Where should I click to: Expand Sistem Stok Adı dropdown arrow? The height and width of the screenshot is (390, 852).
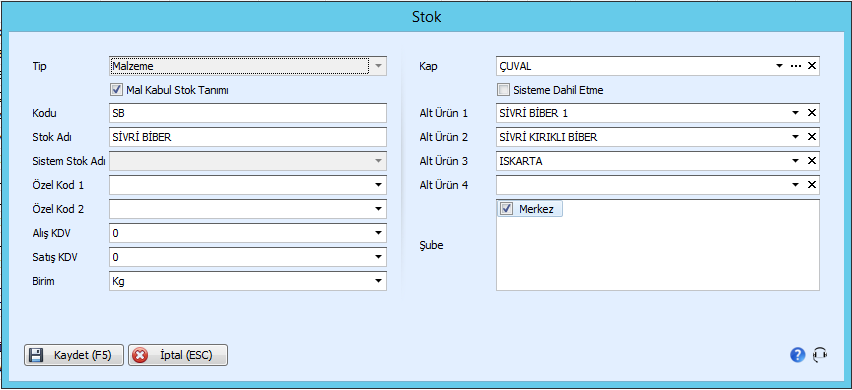[x=379, y=161]
